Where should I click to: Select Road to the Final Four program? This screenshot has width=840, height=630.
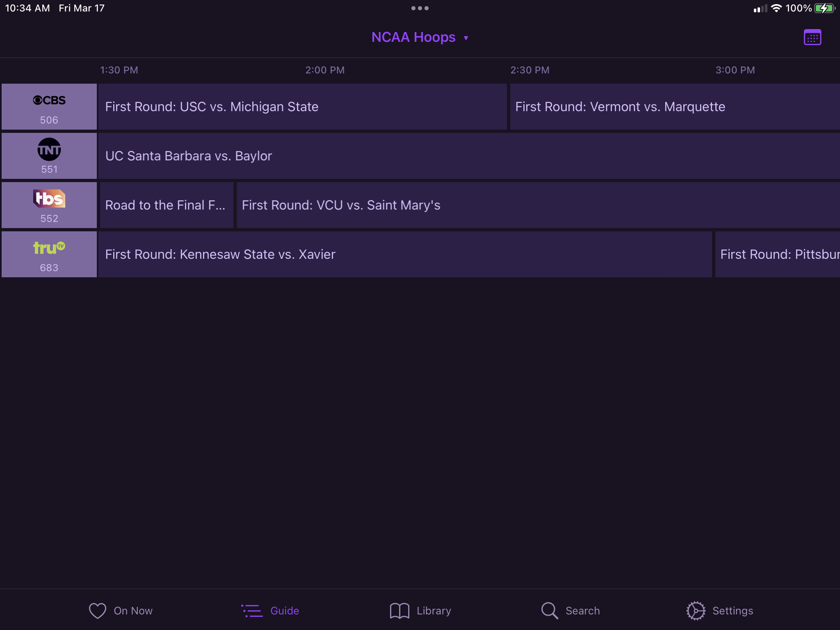pos(166,205)
